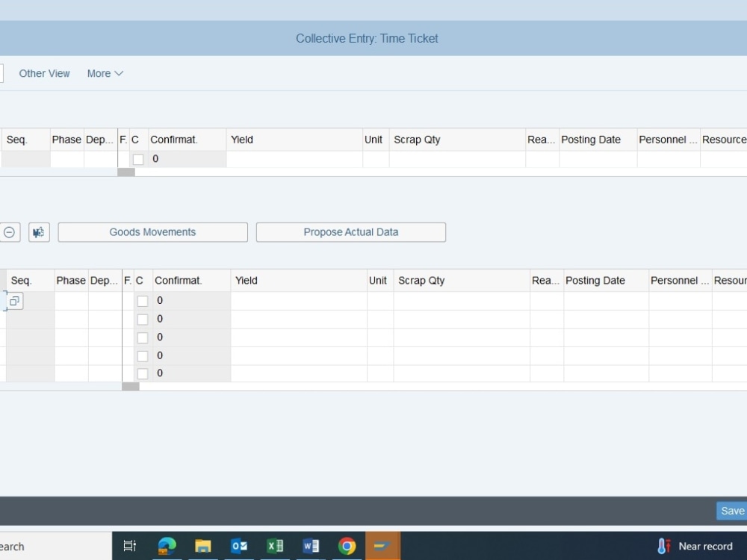Open Microsoft Excel from the taskbar
The image size is (747, 560).
(275, 546)
